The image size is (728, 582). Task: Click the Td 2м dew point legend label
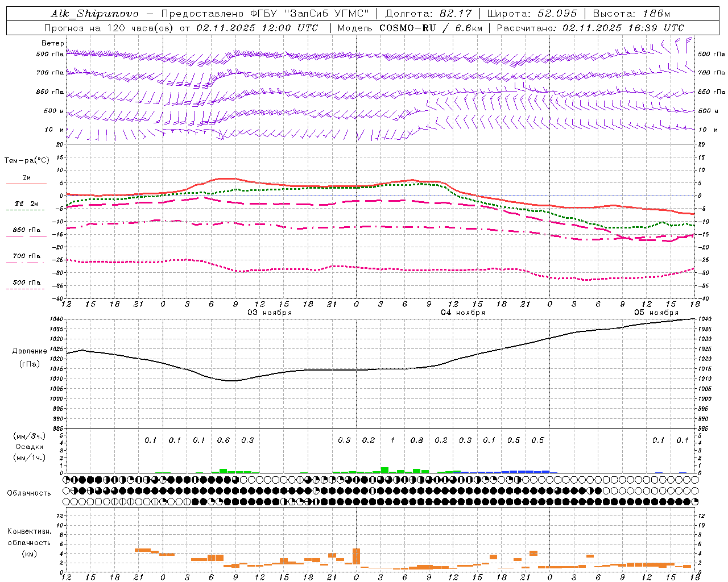(x=27, y=203)
